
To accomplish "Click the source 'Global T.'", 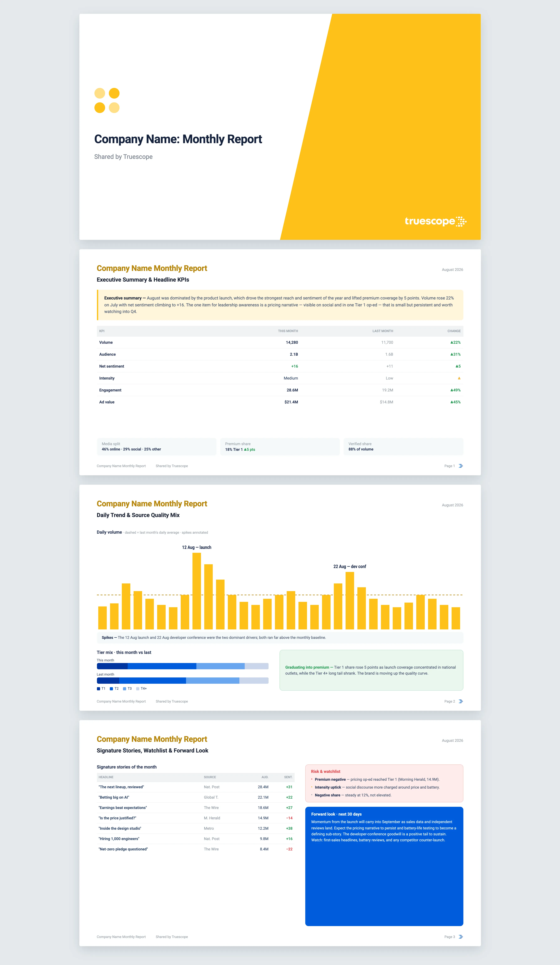I will pos(211,797).
